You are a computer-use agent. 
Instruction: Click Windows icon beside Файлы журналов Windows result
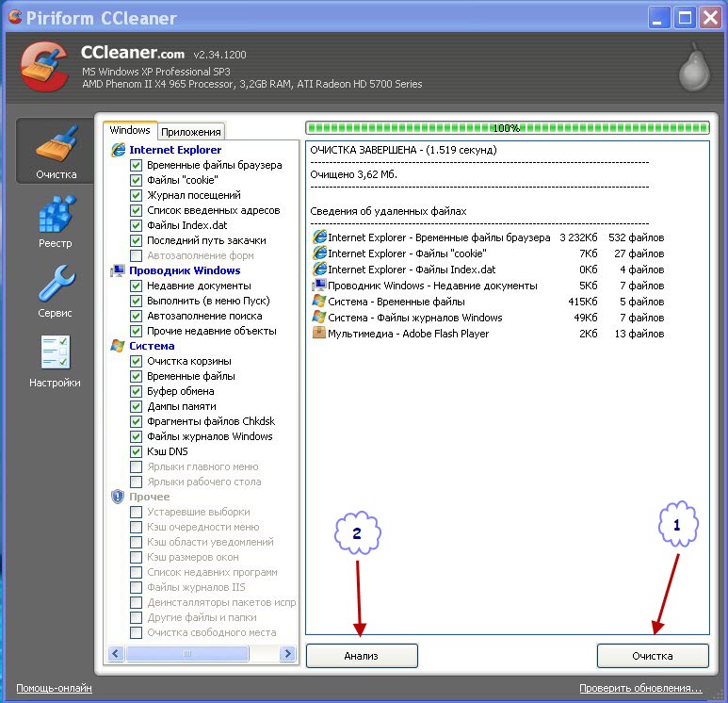pos(319,317)
